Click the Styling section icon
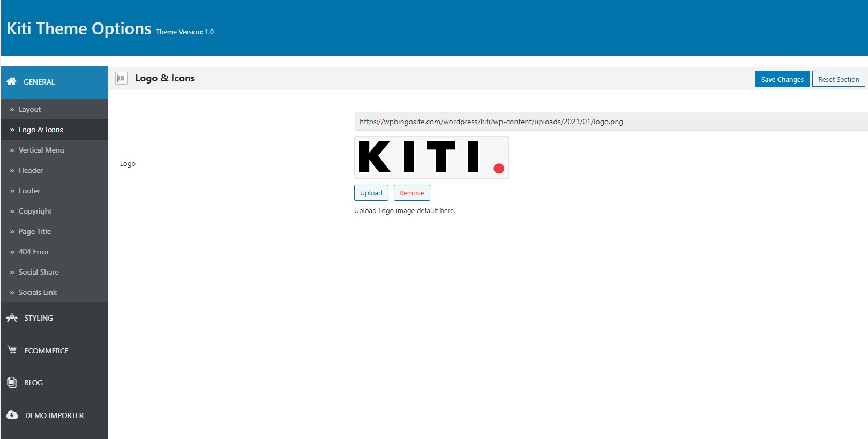This screenshot has width=868, height=439. point(12,317)
